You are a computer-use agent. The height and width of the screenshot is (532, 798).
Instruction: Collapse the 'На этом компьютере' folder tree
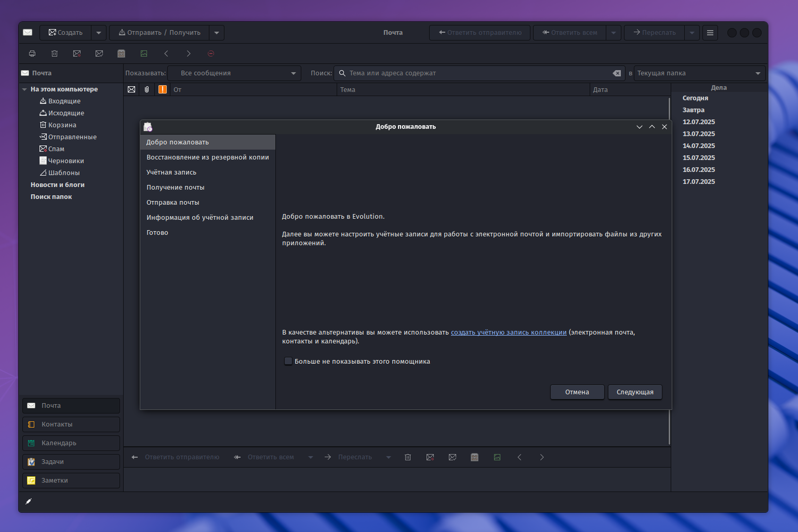[24, 89]
